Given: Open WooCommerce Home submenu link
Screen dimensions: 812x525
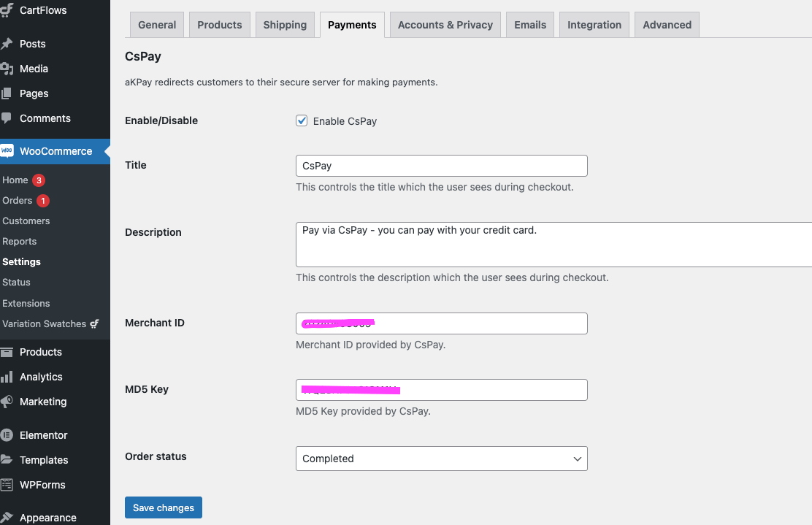Looking at the screenshot, I should pos(15,180).
